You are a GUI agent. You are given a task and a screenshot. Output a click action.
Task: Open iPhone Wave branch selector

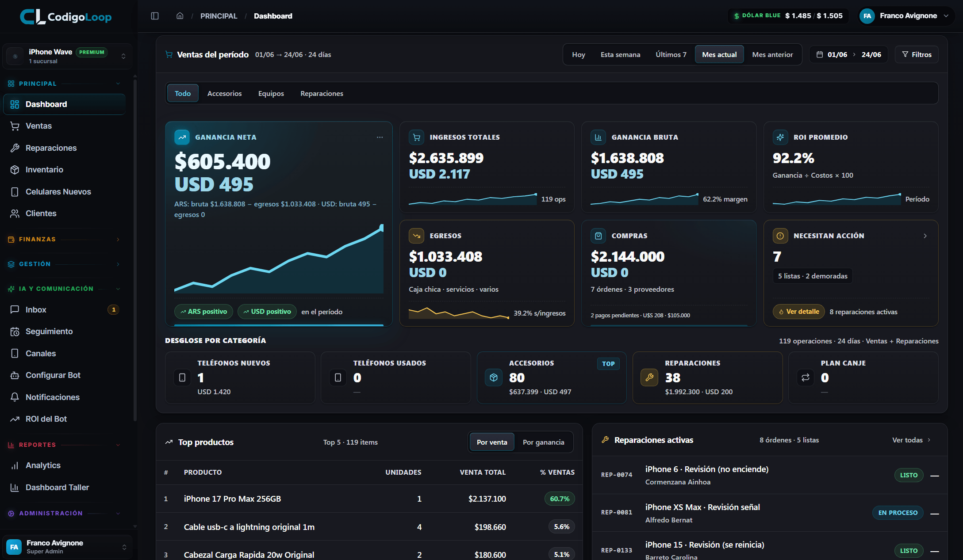click(x=67, y=56)
